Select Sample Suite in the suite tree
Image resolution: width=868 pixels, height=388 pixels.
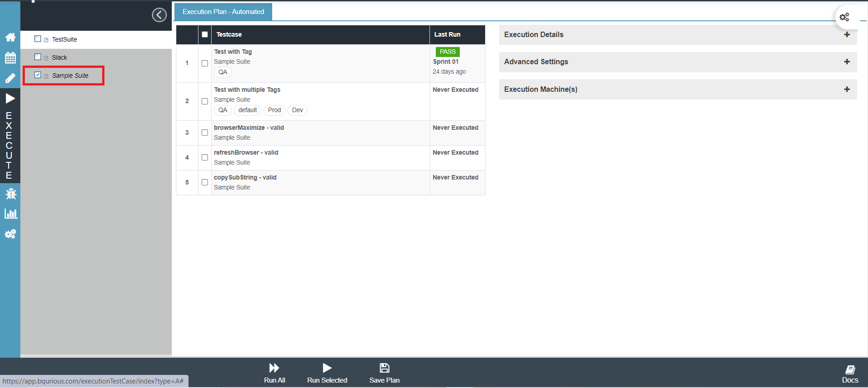(70, 76)
